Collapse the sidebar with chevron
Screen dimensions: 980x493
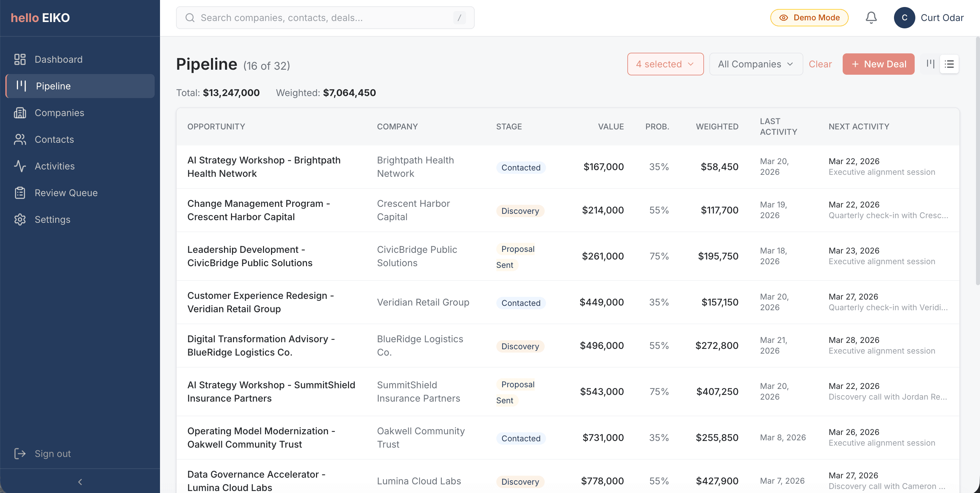click(80, 482)
